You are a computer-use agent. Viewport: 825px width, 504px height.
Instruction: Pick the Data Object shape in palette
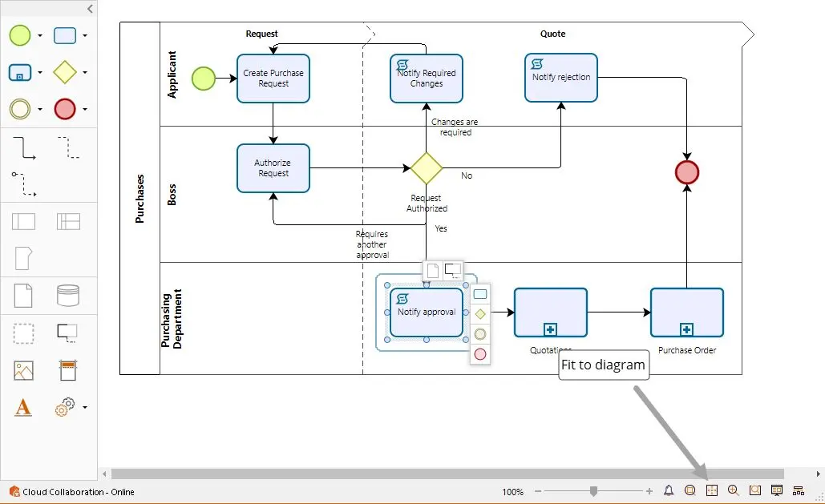23,296
